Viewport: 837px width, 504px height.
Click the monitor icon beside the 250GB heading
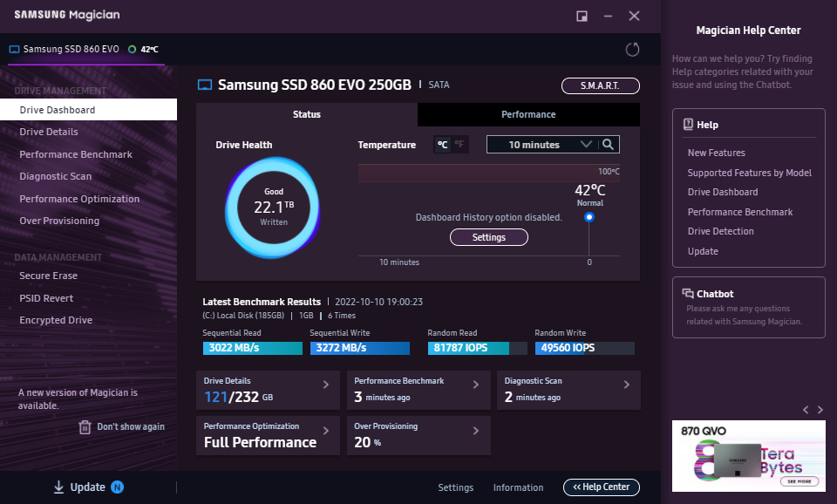click(x=205, y=85)
